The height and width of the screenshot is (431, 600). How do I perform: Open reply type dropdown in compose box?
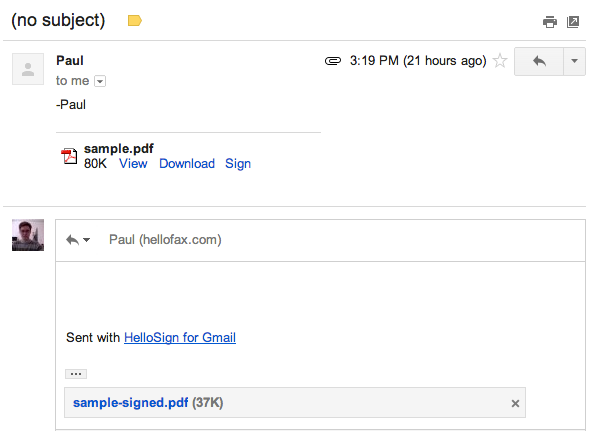coord(78,240)
